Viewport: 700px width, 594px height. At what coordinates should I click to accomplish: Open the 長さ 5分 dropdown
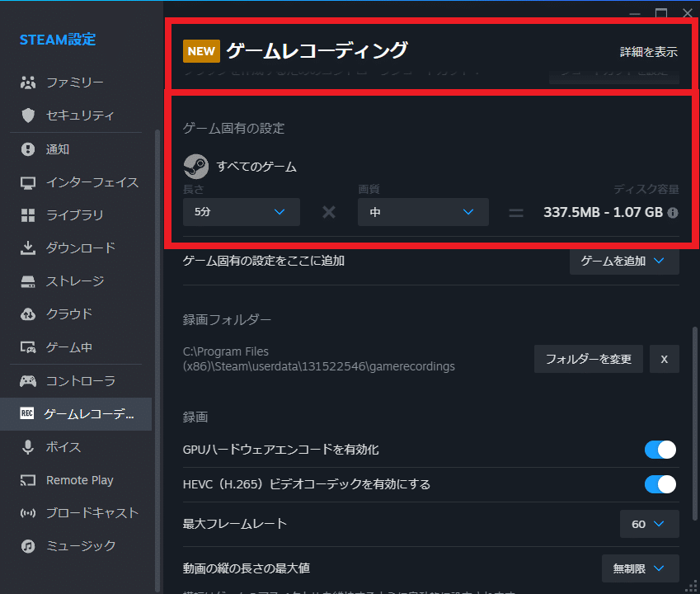241,212
